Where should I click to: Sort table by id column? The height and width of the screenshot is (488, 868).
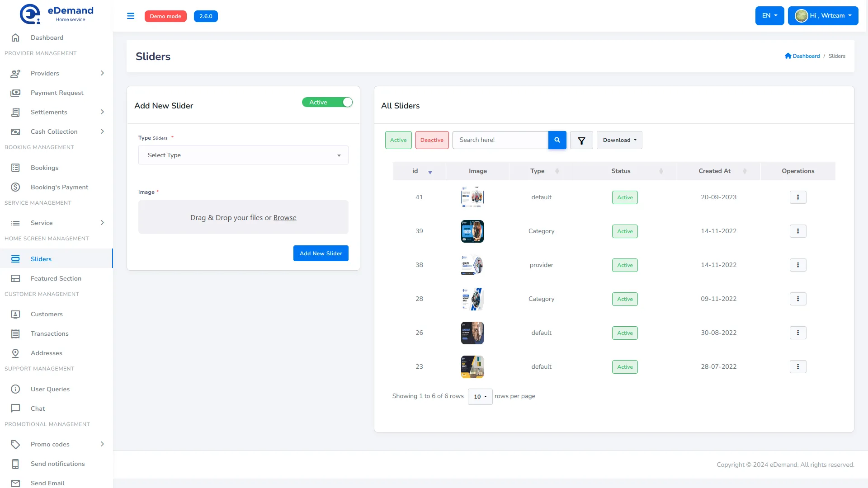pos(419,171)
